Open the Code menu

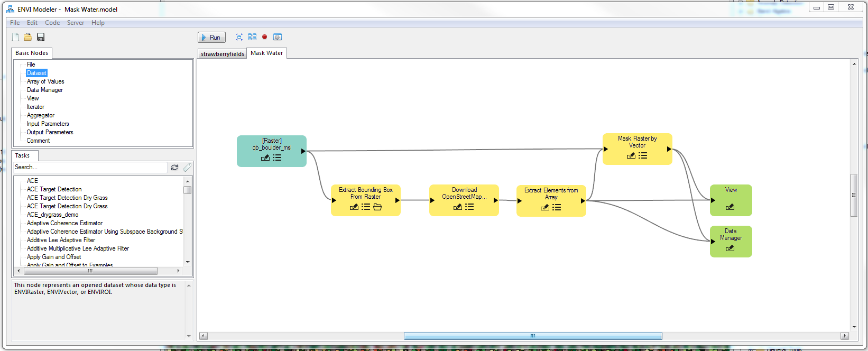pyautogui.click(x=52, y=23)
